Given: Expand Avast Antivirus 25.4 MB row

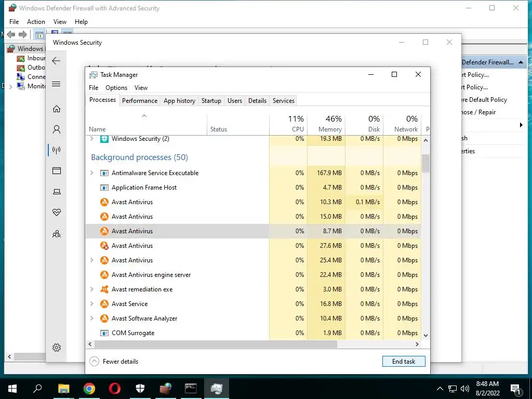Looking at the screenshot, I should tap(91, 260).
